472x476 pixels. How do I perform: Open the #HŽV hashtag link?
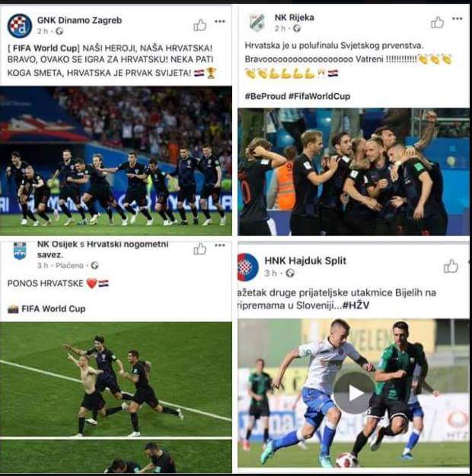[356, 305]
